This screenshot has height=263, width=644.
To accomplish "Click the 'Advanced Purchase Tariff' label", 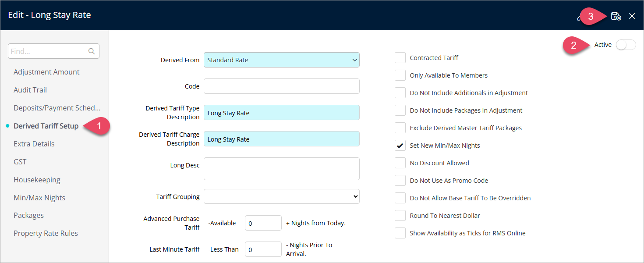I will tap(171, 223).
